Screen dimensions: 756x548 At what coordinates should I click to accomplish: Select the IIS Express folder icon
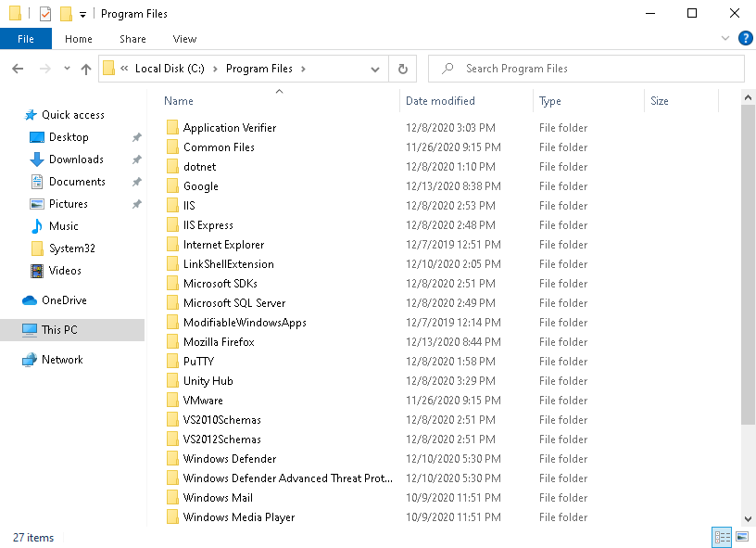pos(172,224)
